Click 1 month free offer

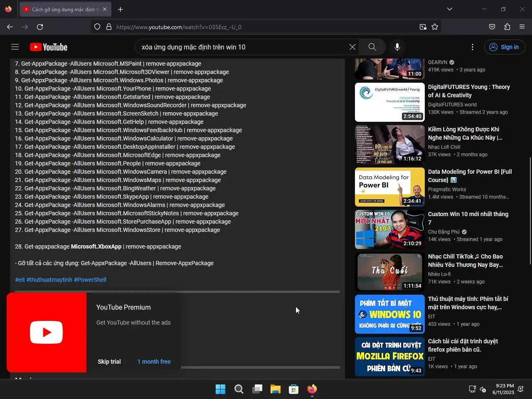(154, 362)
